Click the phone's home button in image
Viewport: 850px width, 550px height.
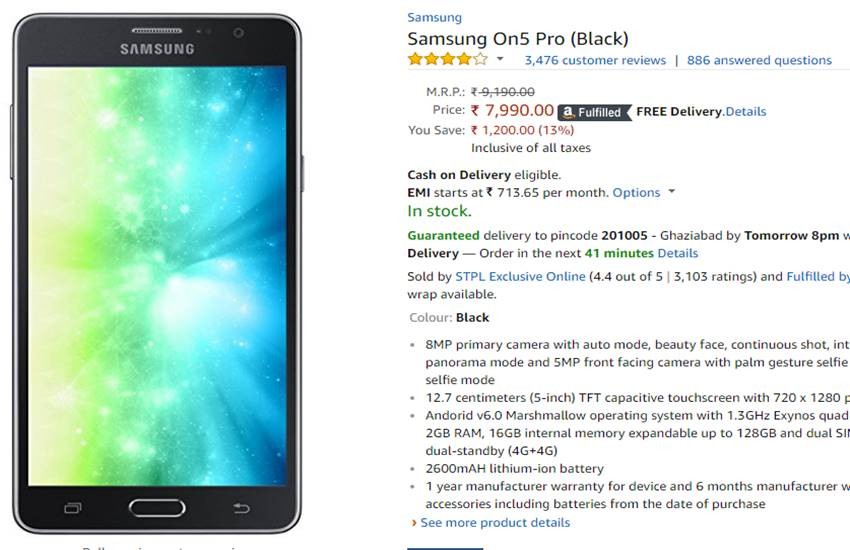[157, 508]
